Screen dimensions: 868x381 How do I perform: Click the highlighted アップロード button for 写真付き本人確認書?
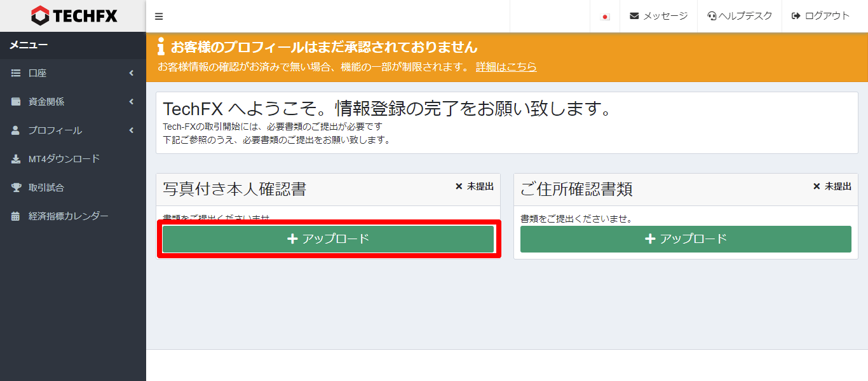328,239
